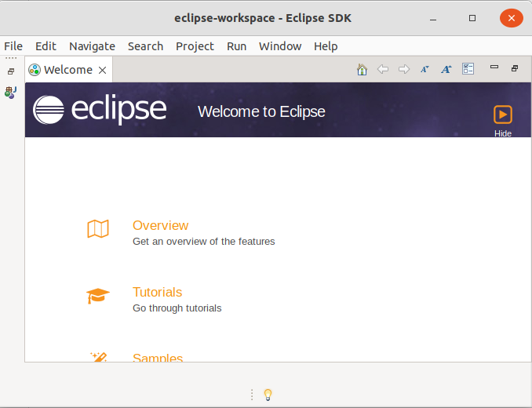
Task: Open Package Explorer icon in left trim
Action: pos(10,93)
